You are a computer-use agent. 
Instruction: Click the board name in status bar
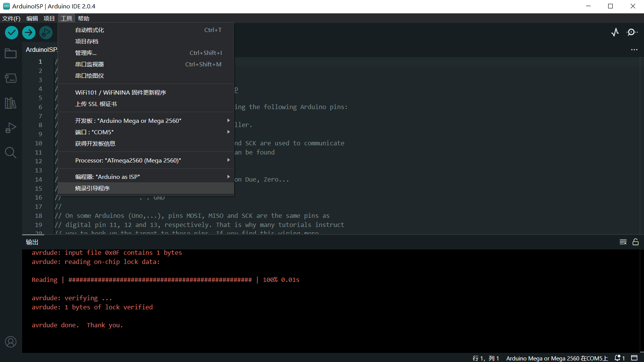pos(557,358)
